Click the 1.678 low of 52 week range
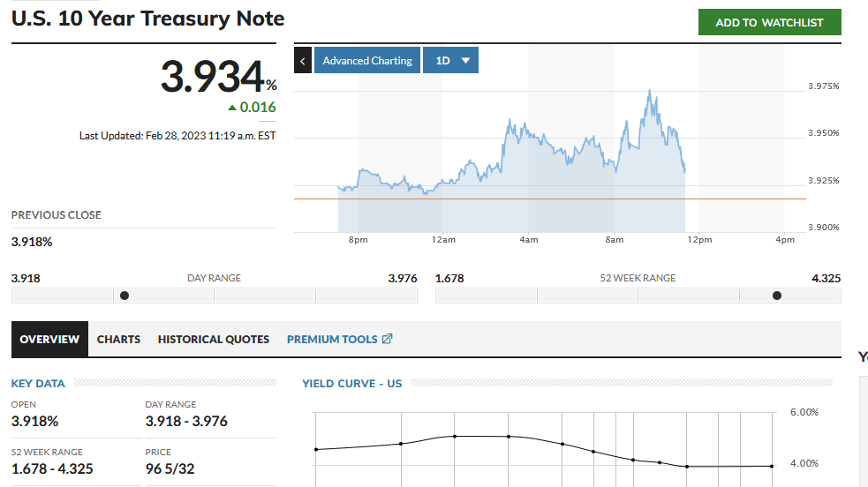 pyautogui.click(x=449, y=278)
